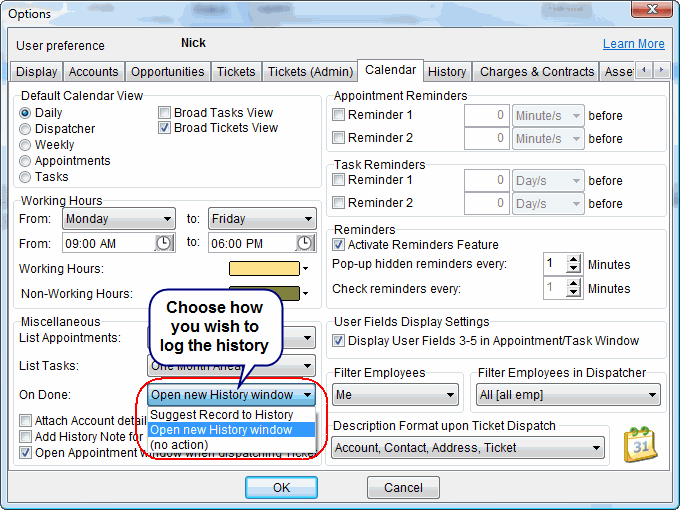Disable Activate Reminders Feature checkbox
The image size is (680, 510).
[x=340, y=245]
